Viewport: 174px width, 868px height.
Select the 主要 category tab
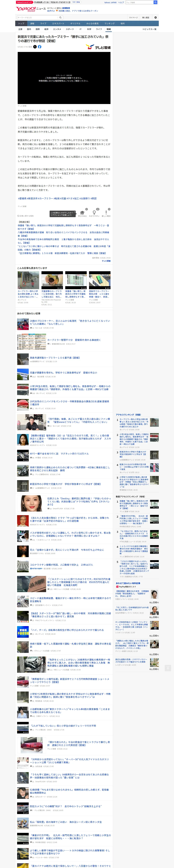20,29
